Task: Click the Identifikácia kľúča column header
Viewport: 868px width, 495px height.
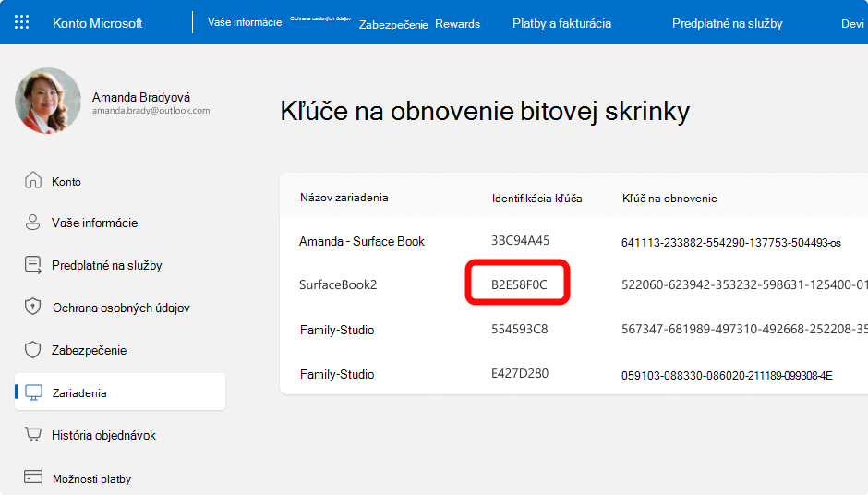Action: coord(537,199)
